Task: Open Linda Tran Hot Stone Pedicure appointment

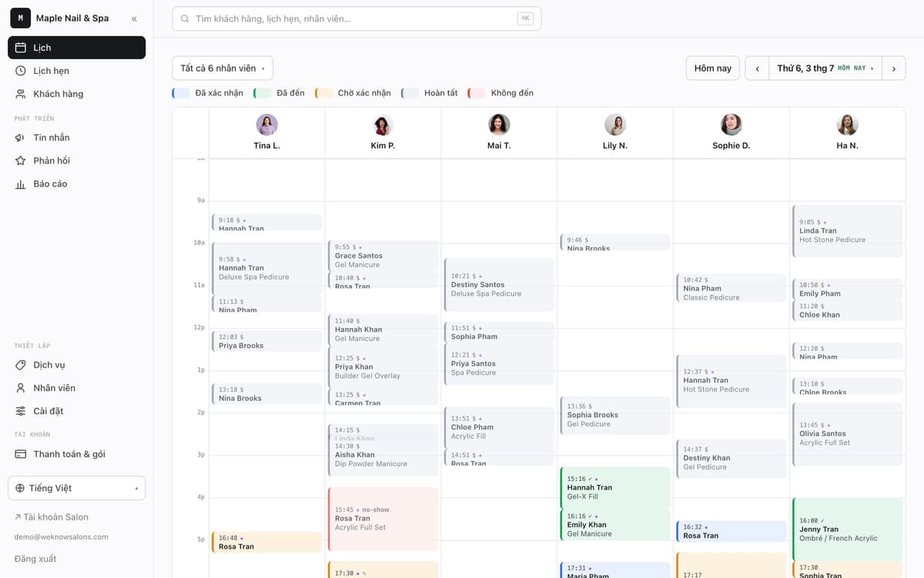Action: click(x=848, y=231)
